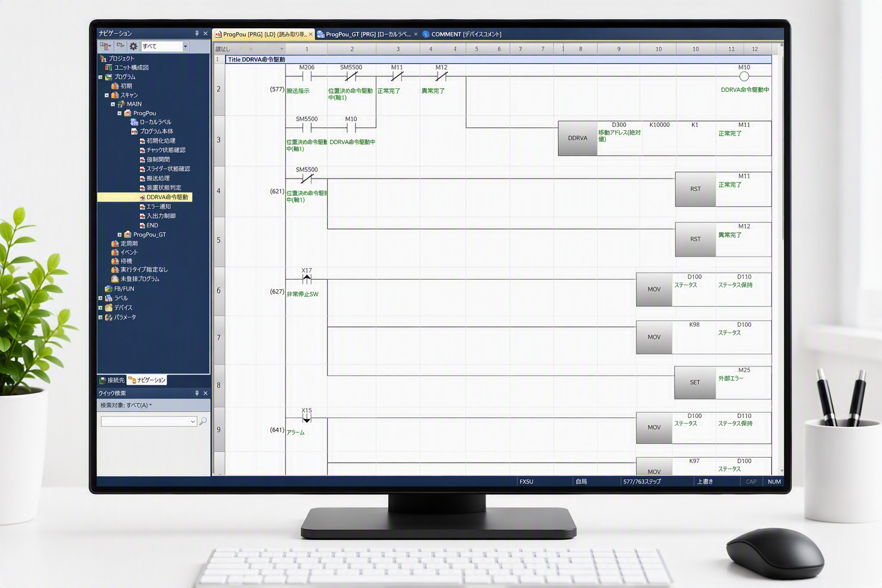Click the スキャン group icon
The width and height of the screenshot is (882, 588).
pyautogui.click(x=115, y=95)
